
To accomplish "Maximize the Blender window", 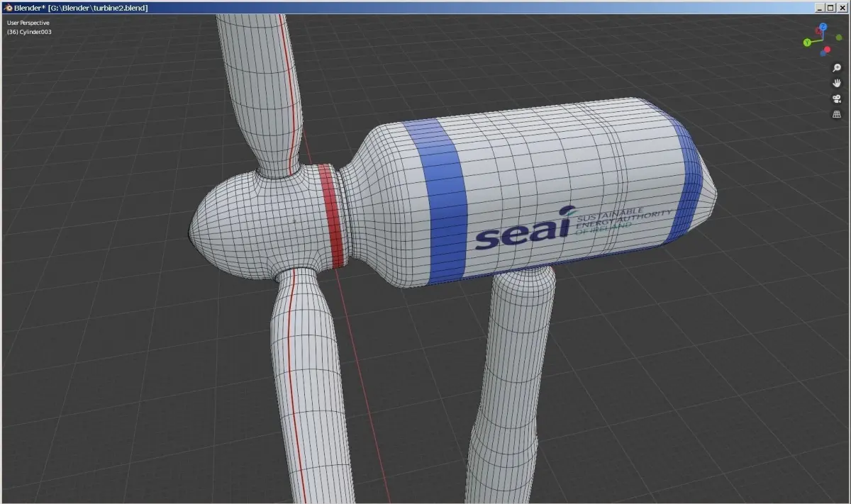I will [x=830, y=7].
